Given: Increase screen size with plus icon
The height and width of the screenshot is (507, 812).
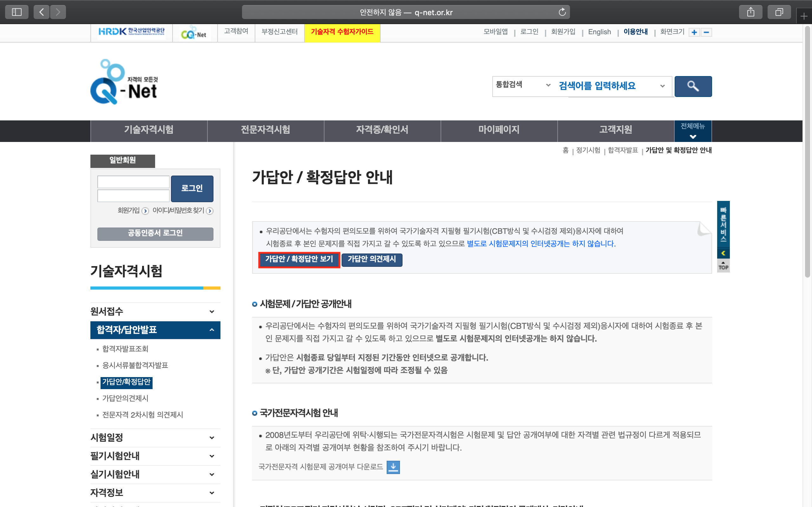Looking at the screenshot, I should pyautogui.click(x=694, y=32).
